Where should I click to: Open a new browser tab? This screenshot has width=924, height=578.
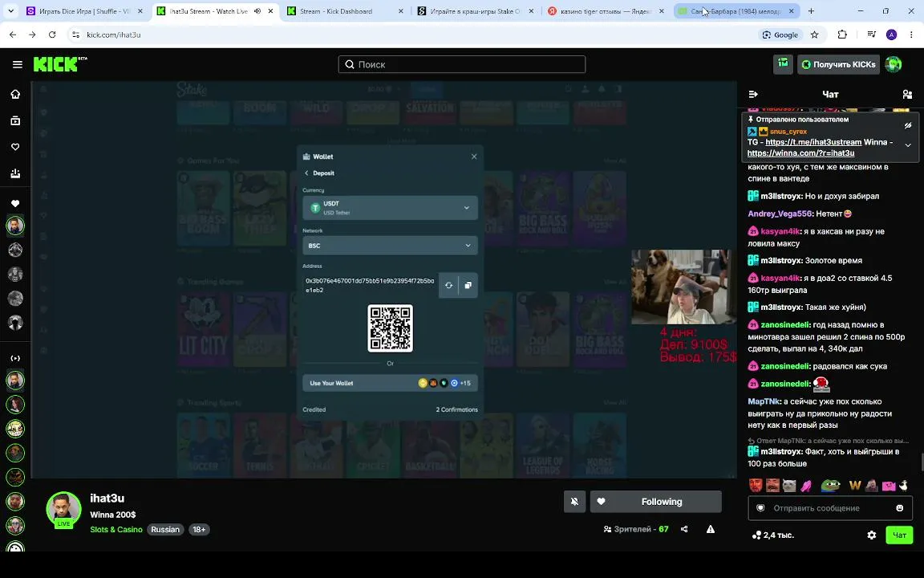pyautogui.click(x=811, y=11)
